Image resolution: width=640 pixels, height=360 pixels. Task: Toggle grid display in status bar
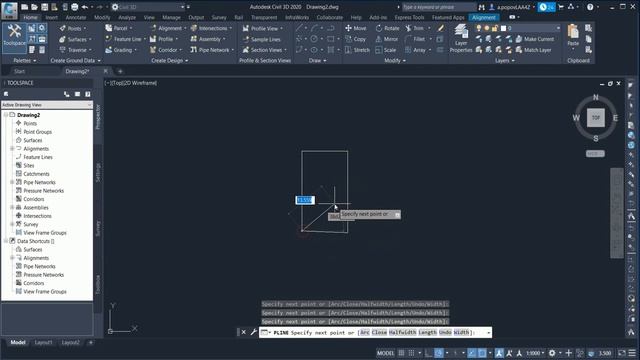pos(402,353)
